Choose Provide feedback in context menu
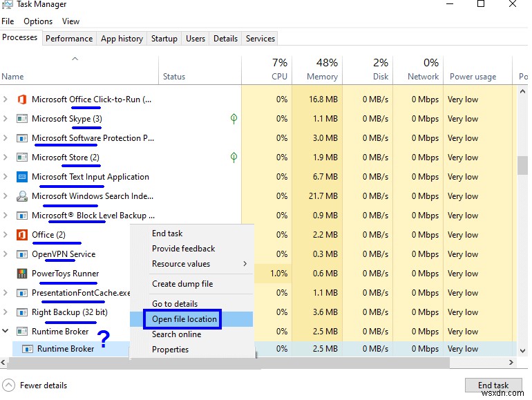The image size is (532, 400). (191, 249)
